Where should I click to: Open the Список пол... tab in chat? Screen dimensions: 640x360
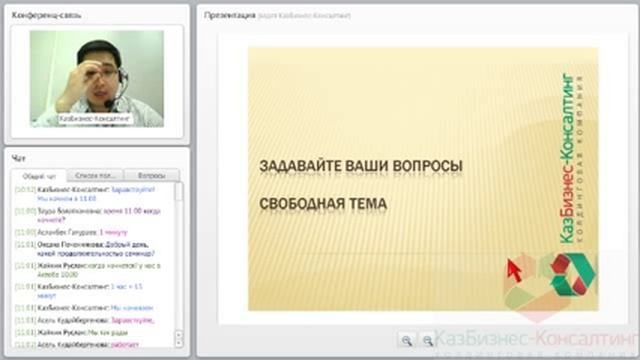95,176
